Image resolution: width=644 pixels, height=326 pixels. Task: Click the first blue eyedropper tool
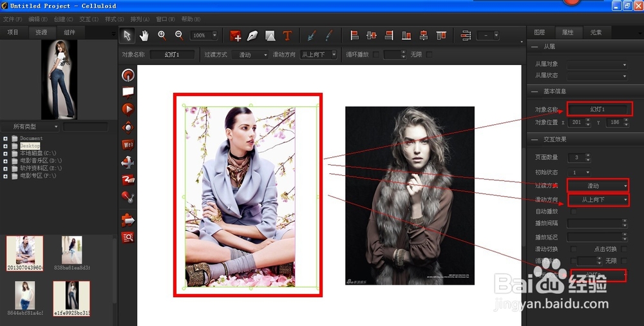pos(312,36)
